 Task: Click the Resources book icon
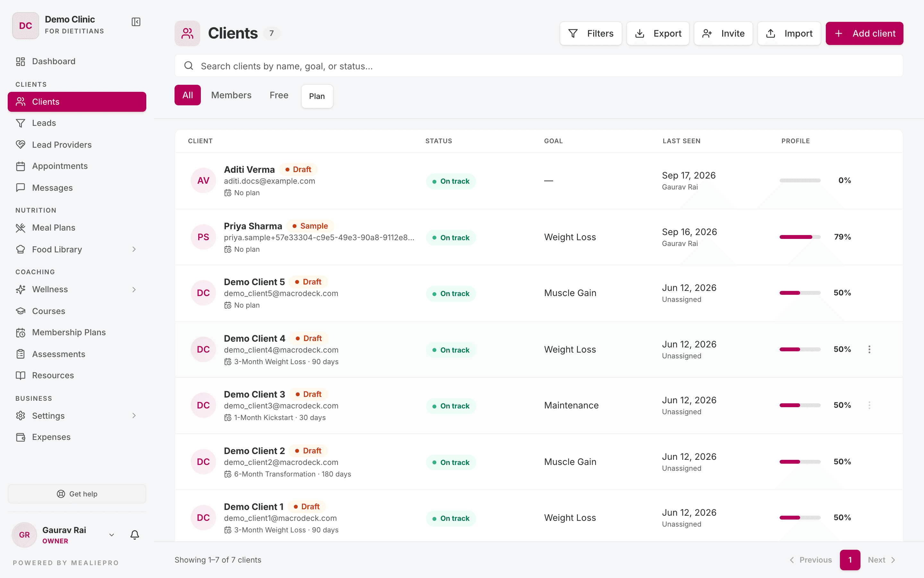click(x=21, y=375)
